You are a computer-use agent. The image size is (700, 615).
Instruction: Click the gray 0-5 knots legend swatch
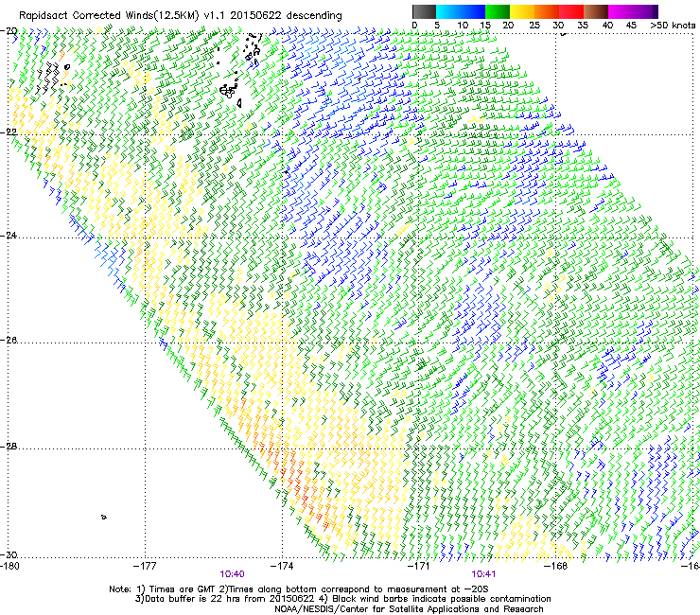[x=424, y=11]
